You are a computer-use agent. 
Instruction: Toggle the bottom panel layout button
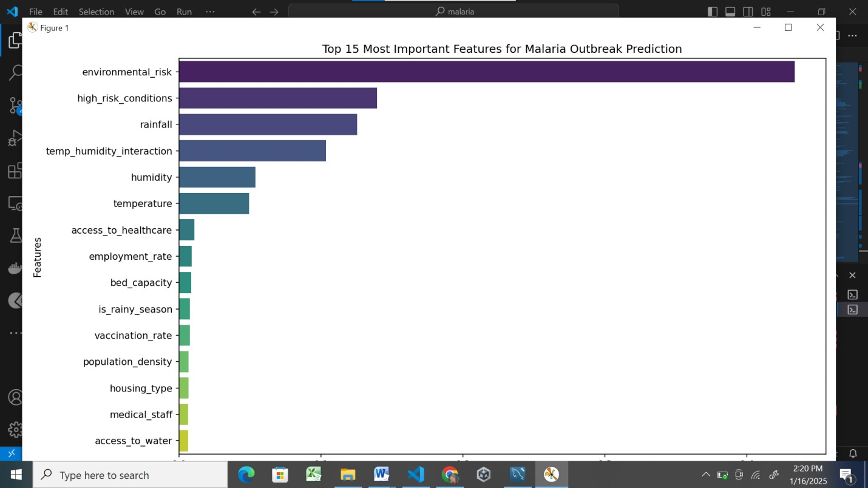click(x=730, y=12)
